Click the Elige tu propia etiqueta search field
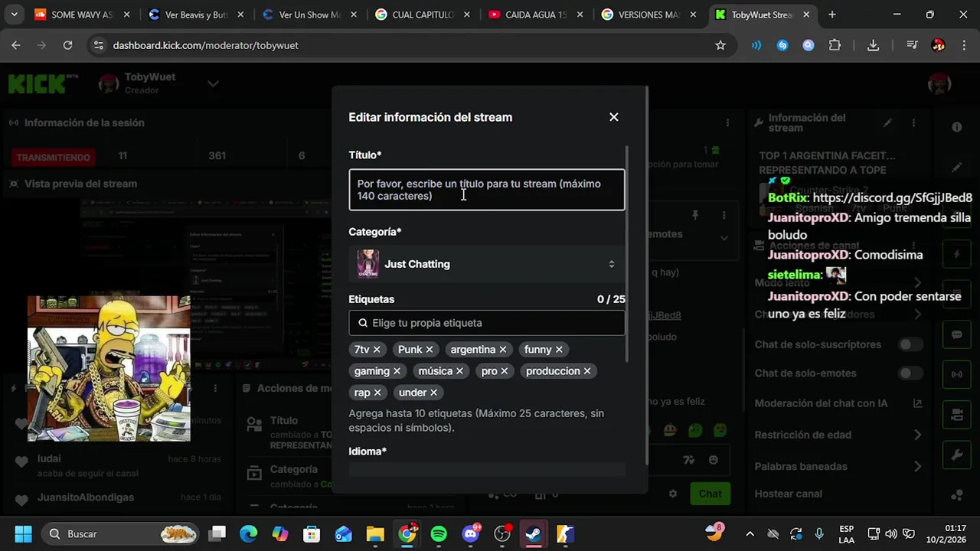Image resolution: width=980 pixels, height=551 pixels. tap(487, 323)
